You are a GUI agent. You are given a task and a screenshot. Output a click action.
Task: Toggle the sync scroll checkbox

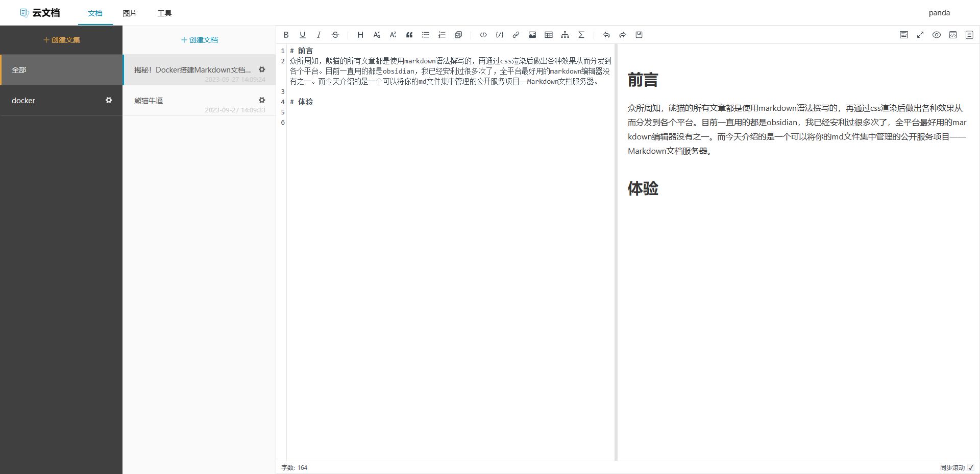click(971, 467)
